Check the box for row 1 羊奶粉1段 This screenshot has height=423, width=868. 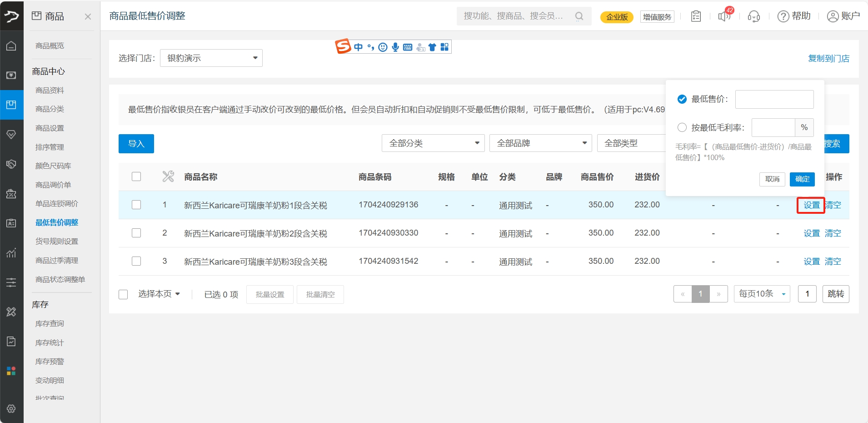click(136, 205)
